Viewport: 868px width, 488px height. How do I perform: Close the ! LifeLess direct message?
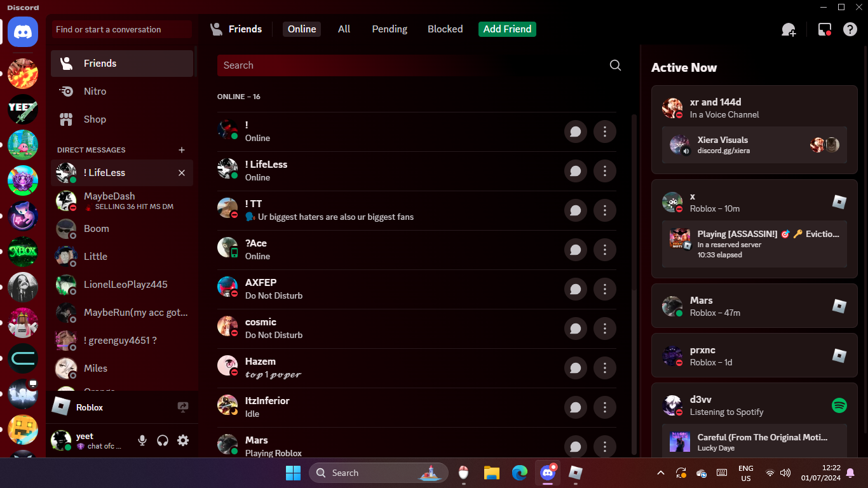(x=182, y=173)
